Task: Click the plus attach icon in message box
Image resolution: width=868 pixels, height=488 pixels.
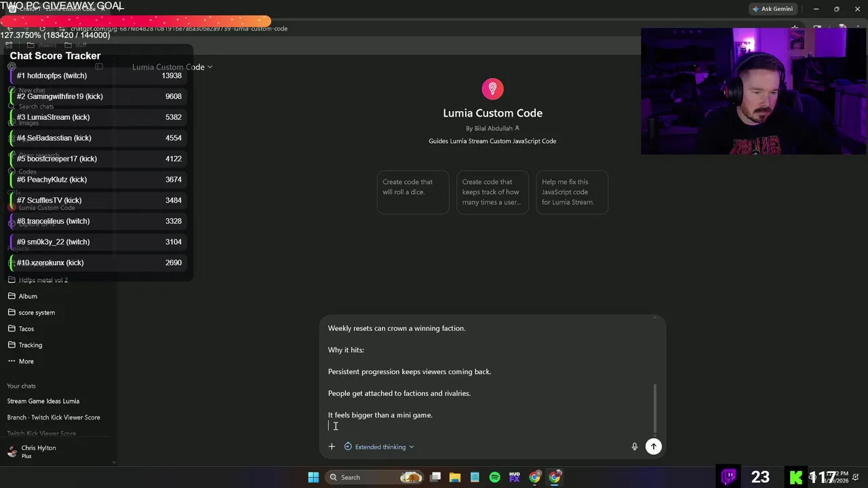Action: click(x=332, y=447)
